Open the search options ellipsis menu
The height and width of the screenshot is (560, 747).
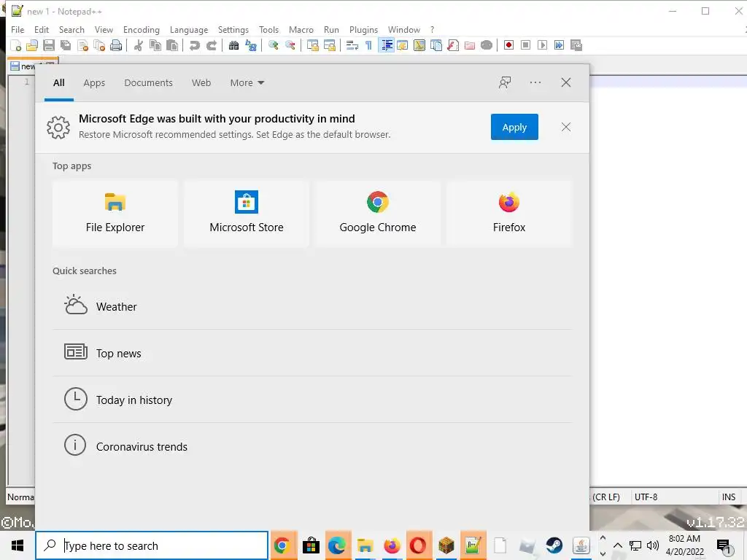click(x=535, y=82)
